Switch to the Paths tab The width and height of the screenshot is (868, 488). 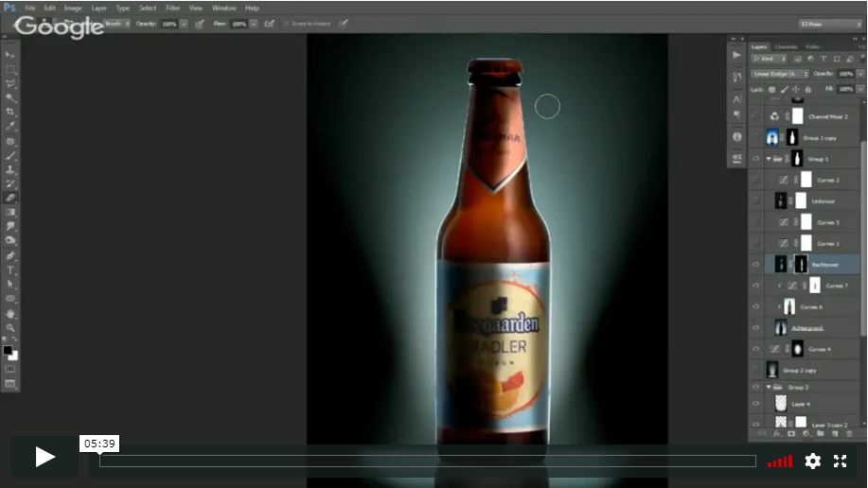[x=813, y=47]
